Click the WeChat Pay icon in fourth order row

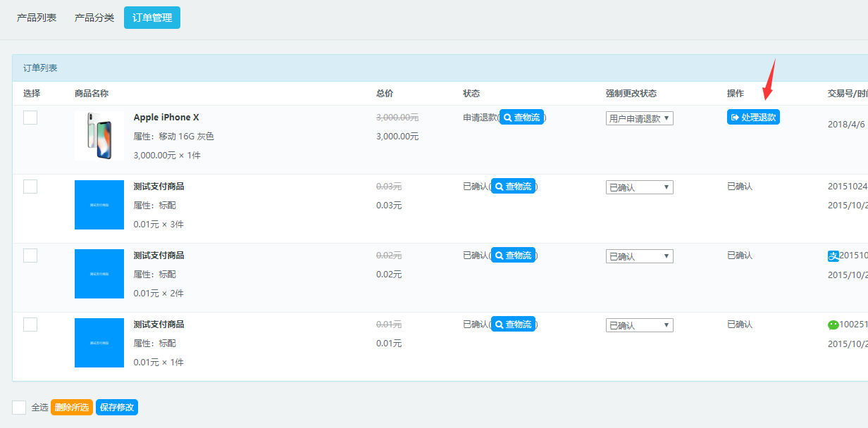pos(833,325)
